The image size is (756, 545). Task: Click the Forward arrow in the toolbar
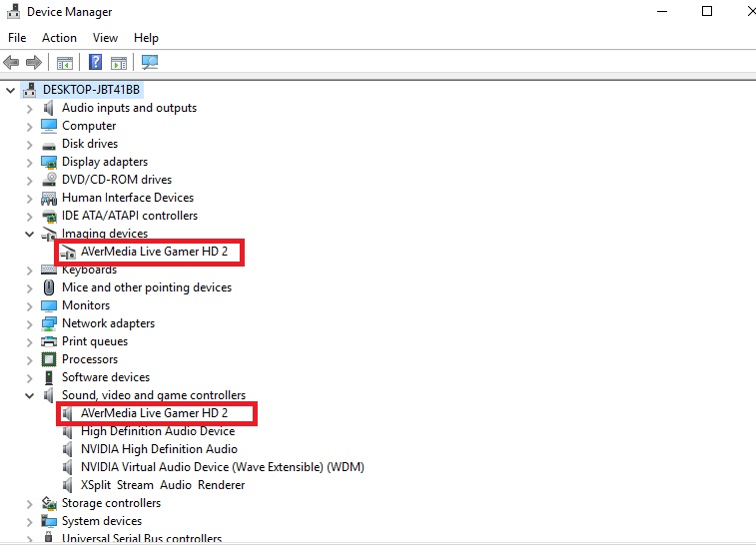point(34,62)
